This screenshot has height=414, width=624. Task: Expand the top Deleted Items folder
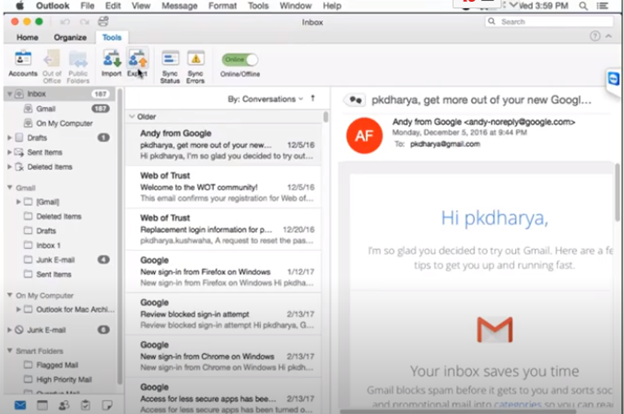point(9,167)
